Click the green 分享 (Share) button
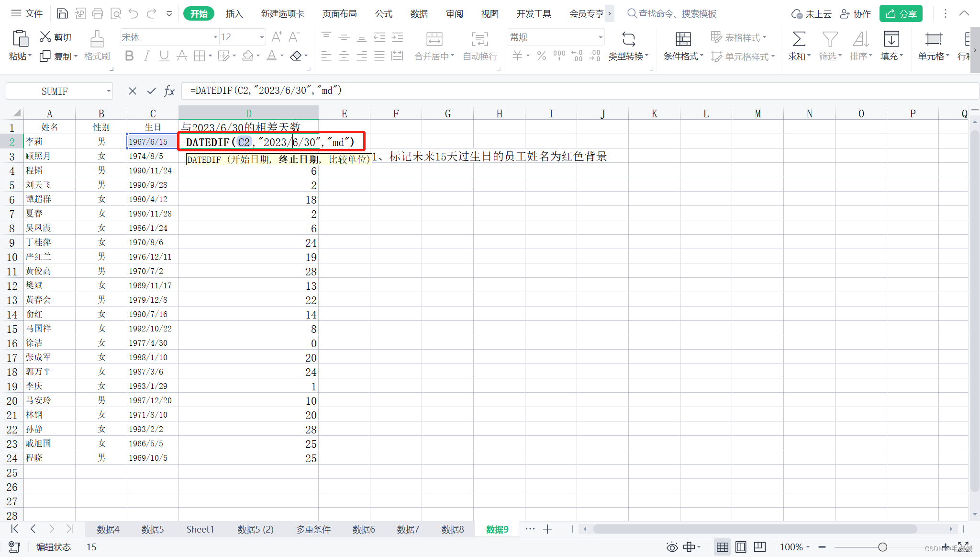 [901, 13]
